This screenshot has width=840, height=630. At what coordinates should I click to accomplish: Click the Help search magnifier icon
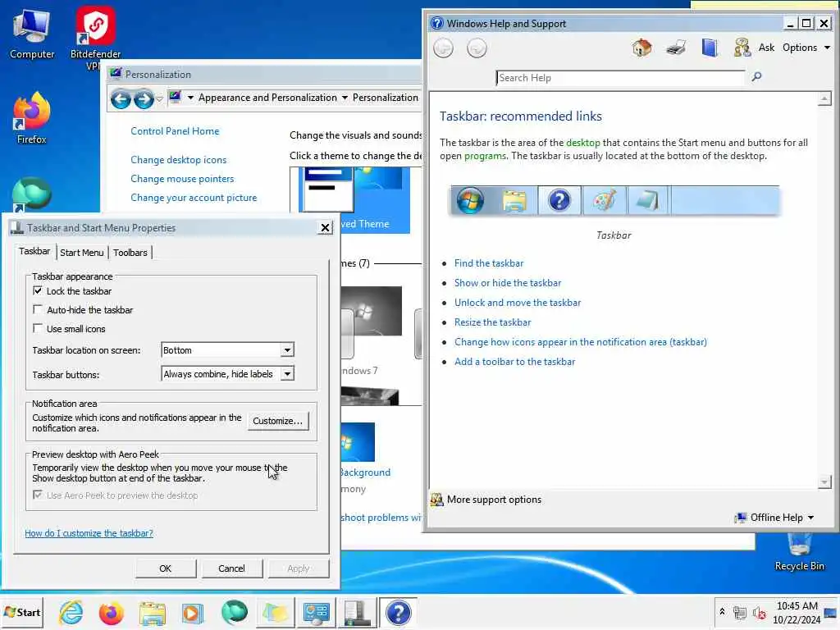756,77
